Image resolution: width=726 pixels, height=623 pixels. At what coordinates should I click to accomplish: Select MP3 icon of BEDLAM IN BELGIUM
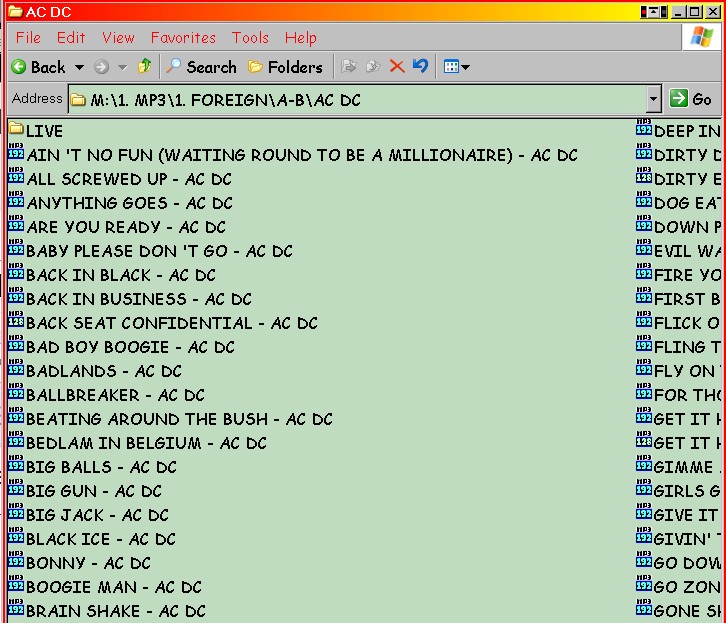pos(16,440)
